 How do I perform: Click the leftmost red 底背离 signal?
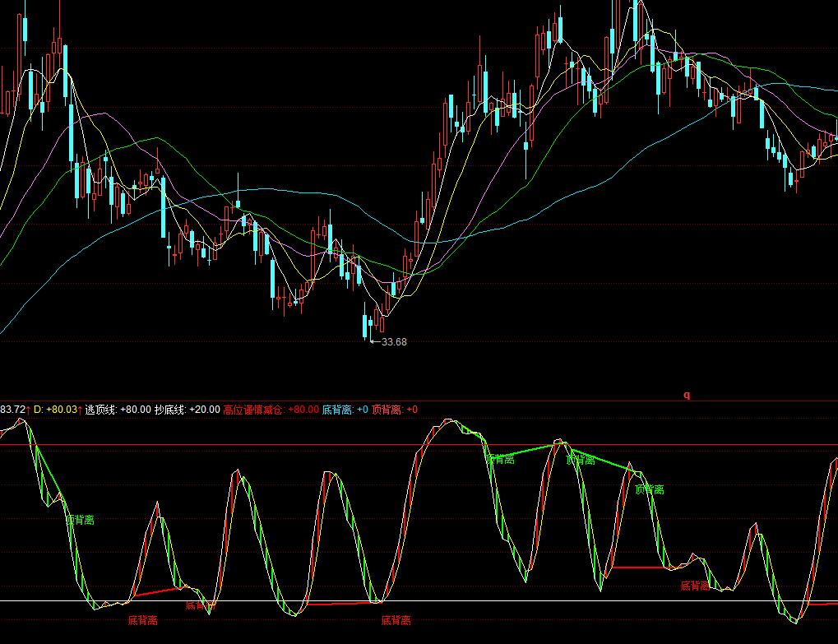pos(142,619)
